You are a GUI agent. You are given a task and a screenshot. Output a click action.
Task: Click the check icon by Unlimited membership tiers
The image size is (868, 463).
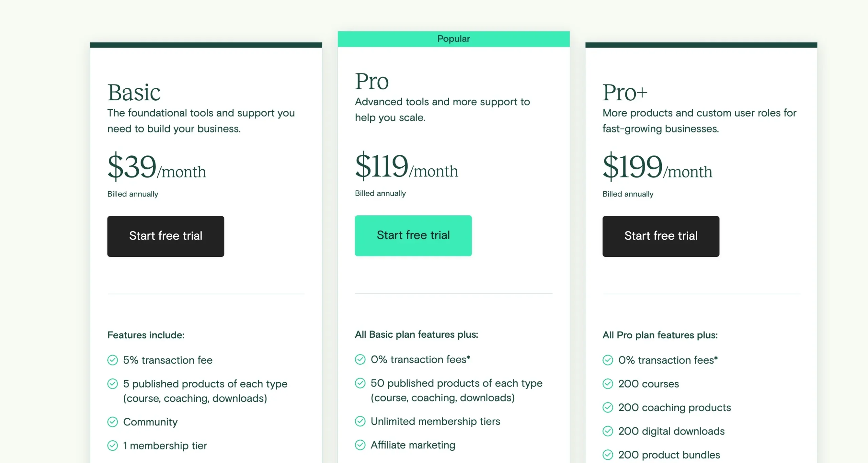(360, 421)
